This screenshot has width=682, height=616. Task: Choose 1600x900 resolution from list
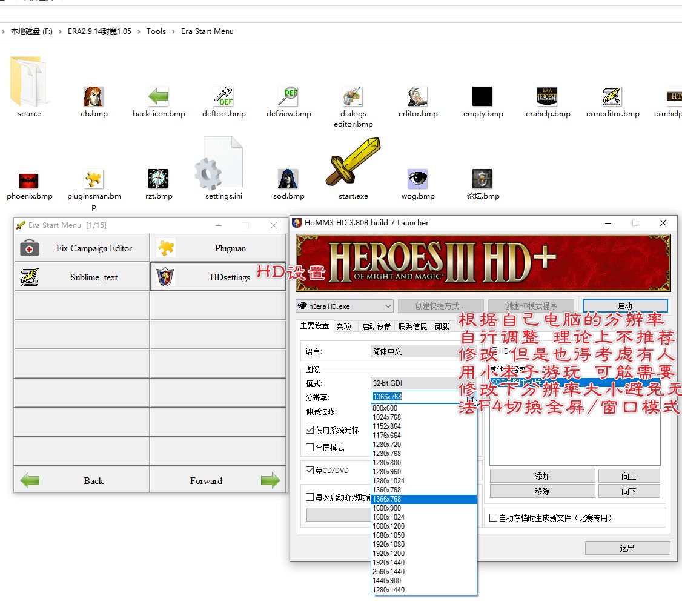click(x=424, y=508)
